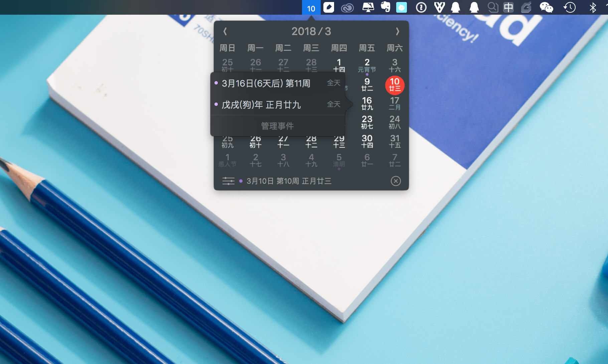Open the Time Machine menu bar icon
608x364 pixels.
(x=570, y=7)
